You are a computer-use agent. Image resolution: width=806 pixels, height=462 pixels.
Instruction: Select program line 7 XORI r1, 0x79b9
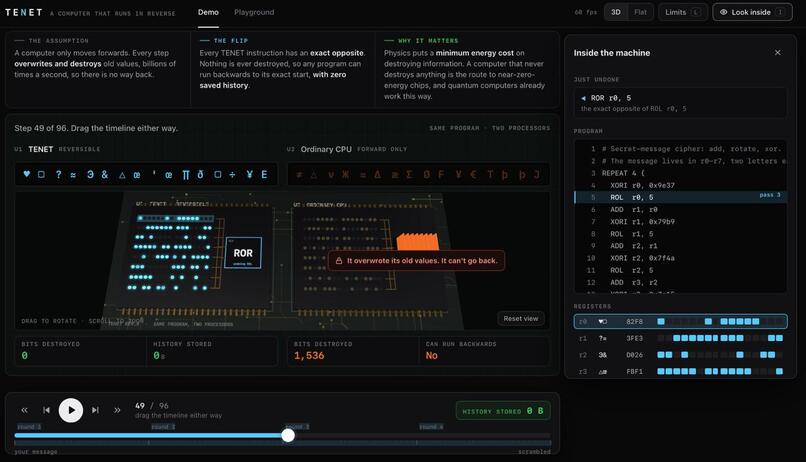click(681, 221)
